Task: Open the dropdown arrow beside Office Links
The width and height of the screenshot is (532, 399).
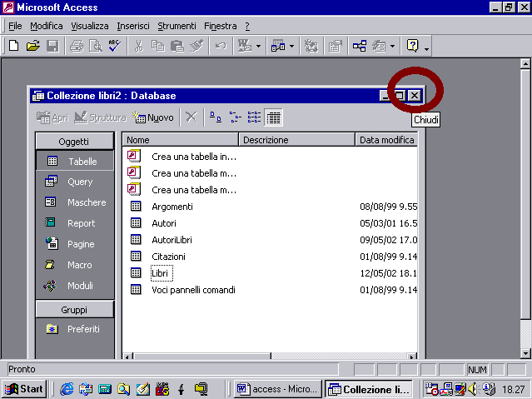Action: pyautogui.click(x=259, y=46)
